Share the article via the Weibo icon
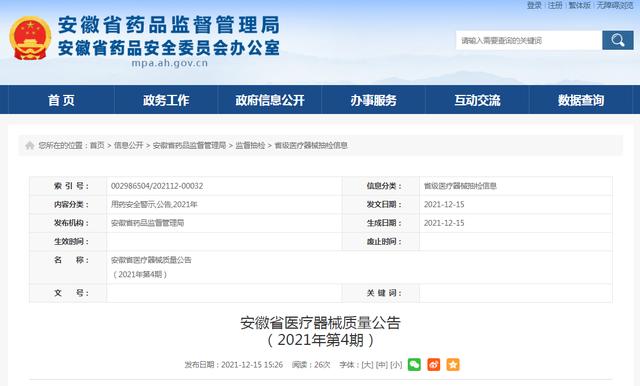The image size is (640, 386). tap(433, 364)
